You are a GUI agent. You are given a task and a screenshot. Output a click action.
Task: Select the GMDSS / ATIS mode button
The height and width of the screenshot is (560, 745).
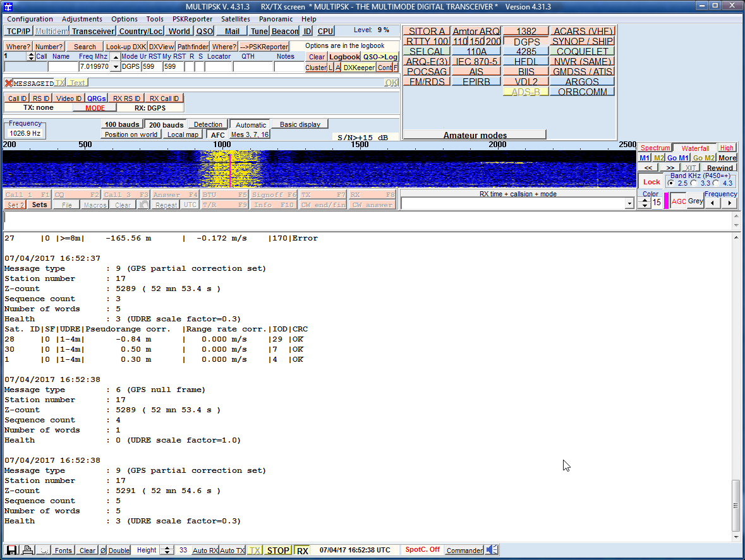point(583,72)
